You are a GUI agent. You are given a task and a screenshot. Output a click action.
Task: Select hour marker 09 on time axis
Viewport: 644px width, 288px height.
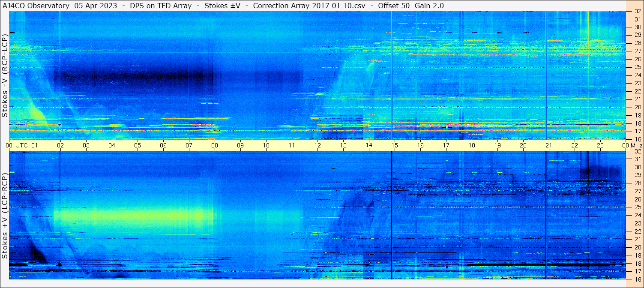[240, 145]
